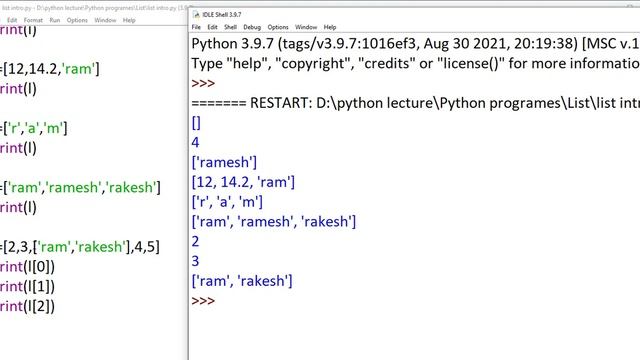Click the IDLE Shell Python icon in title bar
This screenshot has width=640, height=360.
click(x=196, y=15)
